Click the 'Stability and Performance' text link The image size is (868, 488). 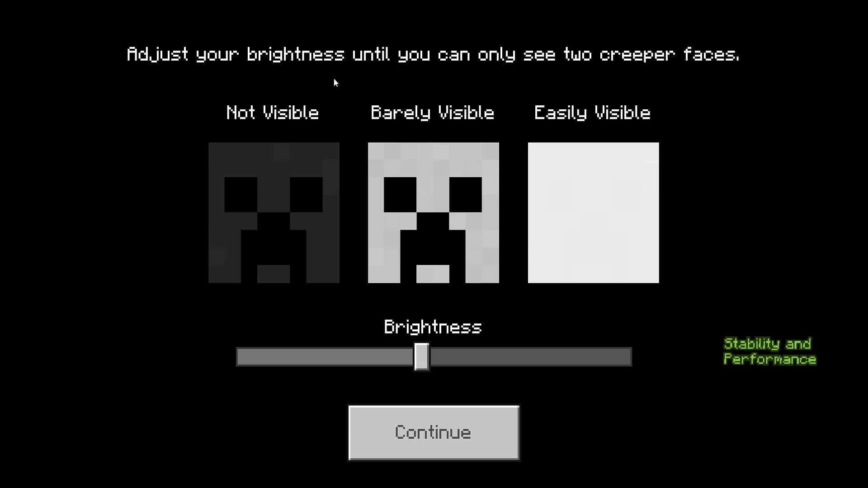[x=769, y=352]
